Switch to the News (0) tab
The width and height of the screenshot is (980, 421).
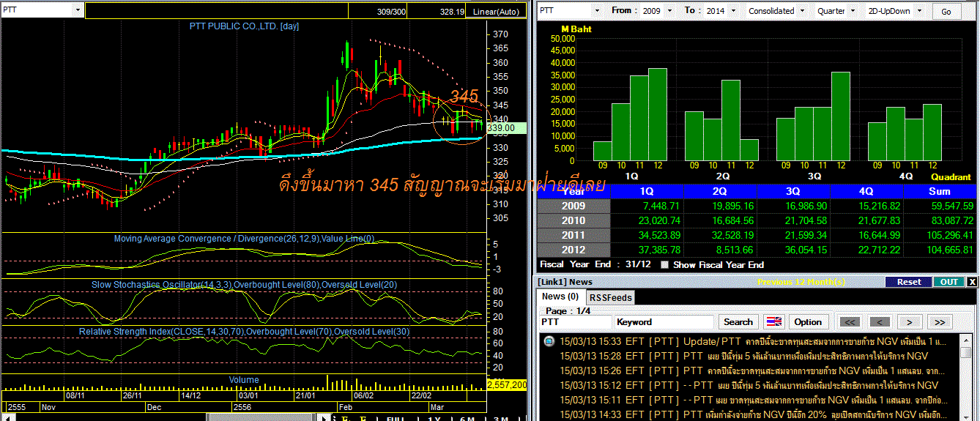[560, 297]
